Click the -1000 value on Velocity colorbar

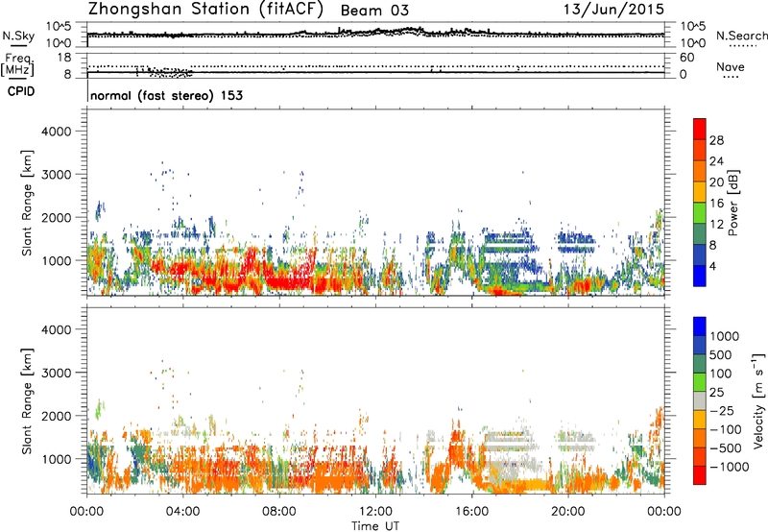(730, 467)
